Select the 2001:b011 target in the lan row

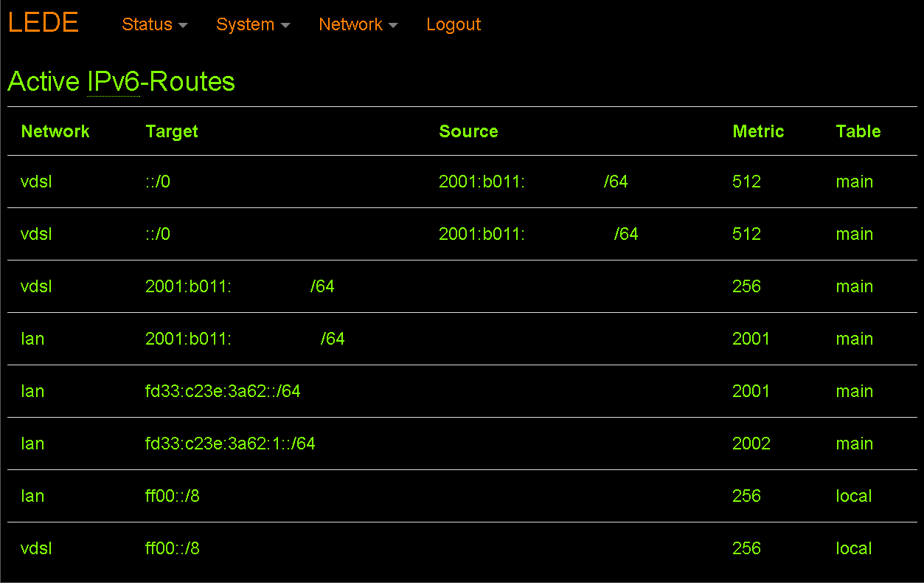click(x=245, y=339)
